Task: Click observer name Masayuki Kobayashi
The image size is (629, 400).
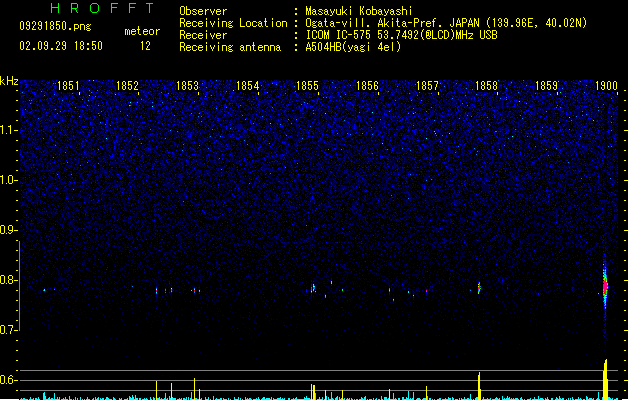Action: point(359,11)
